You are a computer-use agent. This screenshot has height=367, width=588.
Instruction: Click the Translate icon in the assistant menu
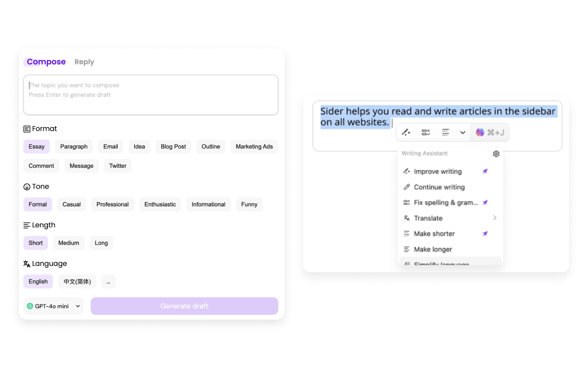click(x=406, y=218)
